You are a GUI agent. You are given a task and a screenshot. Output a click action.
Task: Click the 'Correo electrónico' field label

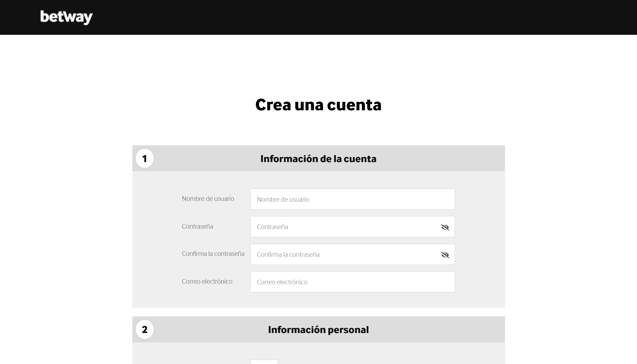point(207,281)
